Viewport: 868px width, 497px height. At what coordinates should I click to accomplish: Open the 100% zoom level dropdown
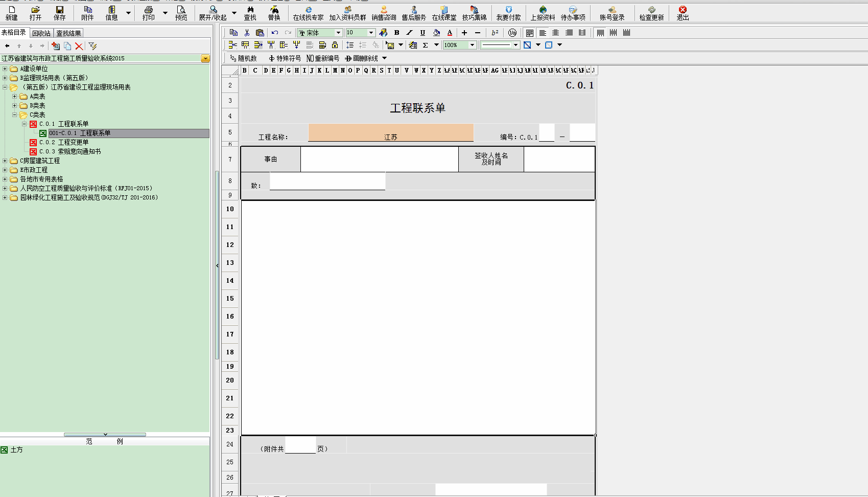472,45
